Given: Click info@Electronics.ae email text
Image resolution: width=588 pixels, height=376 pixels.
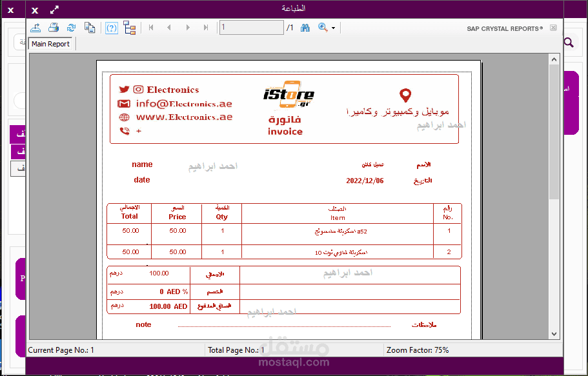Looking at the screenshot, I should click(184, 103).
